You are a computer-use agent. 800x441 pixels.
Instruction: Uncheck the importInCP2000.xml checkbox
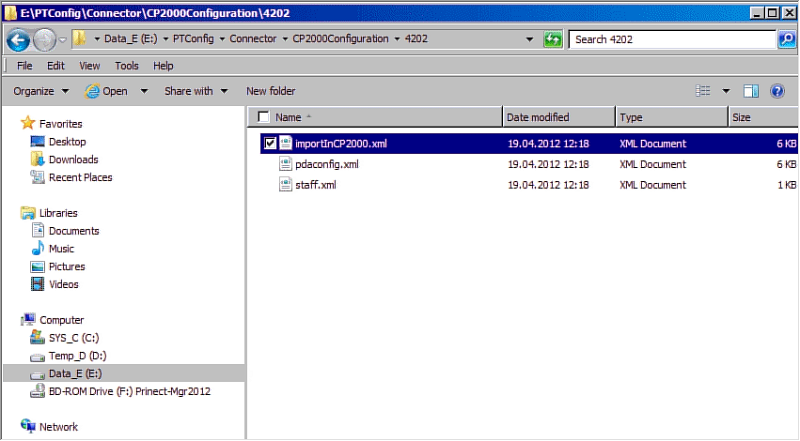(x=269, y=143)
